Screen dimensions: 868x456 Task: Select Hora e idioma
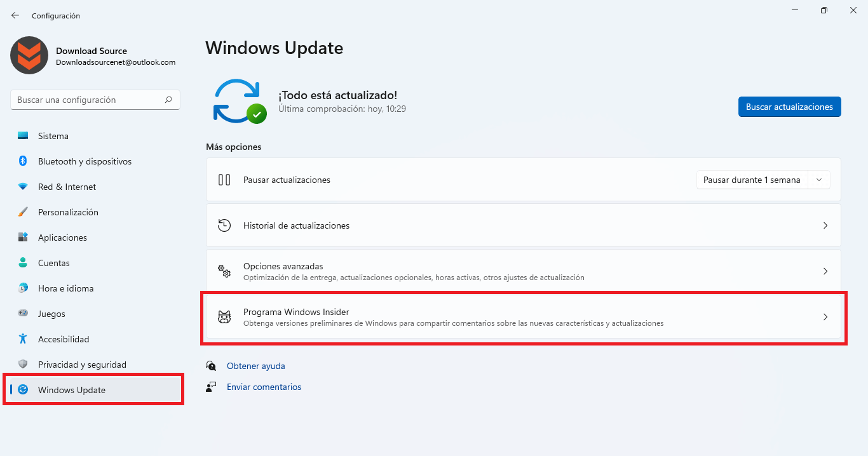95,288
